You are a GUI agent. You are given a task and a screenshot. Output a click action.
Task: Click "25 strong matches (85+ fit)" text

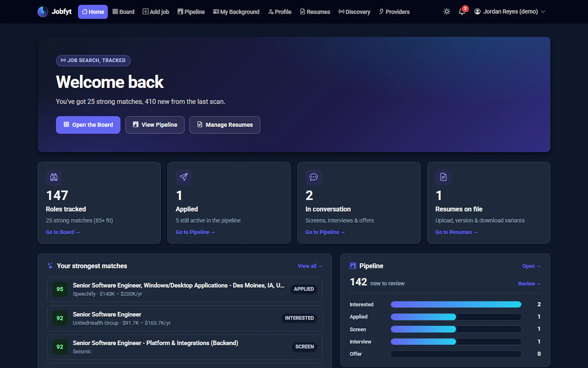79,220
